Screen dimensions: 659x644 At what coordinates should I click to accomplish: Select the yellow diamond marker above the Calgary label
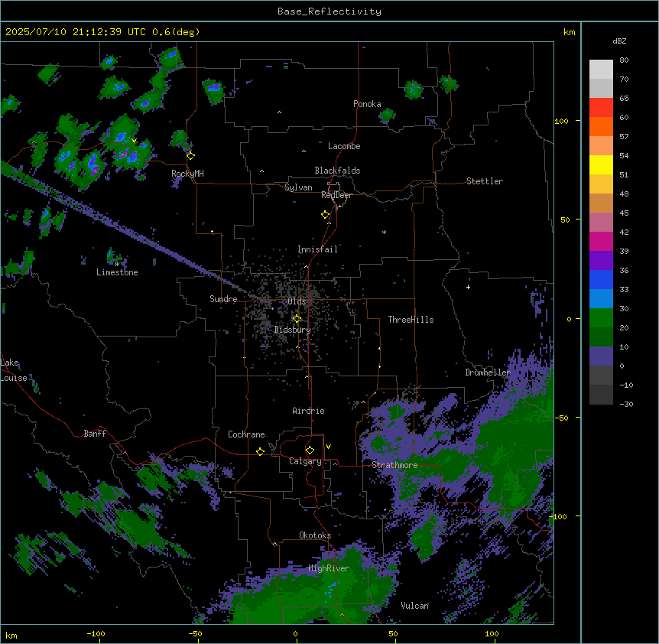[310, 450]
